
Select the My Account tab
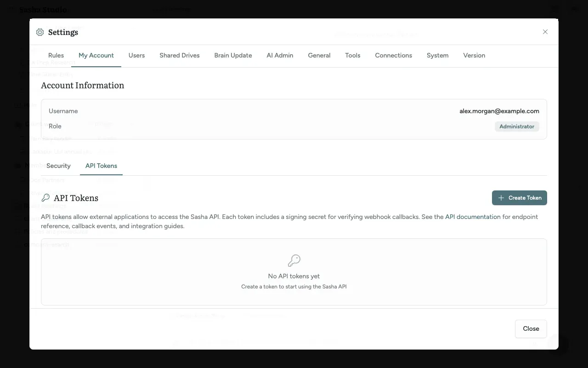96,55
